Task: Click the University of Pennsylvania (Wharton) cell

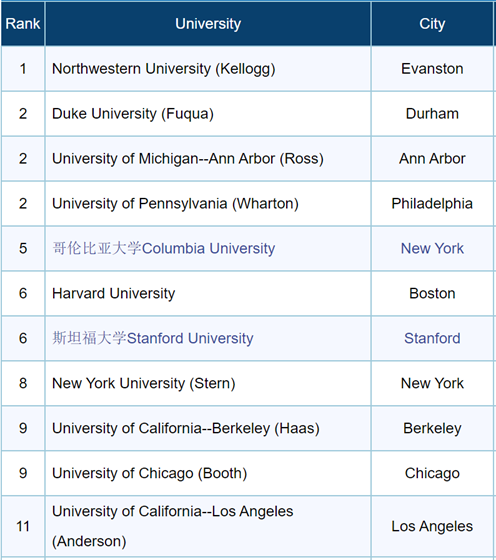Action: tap(208, 204)
